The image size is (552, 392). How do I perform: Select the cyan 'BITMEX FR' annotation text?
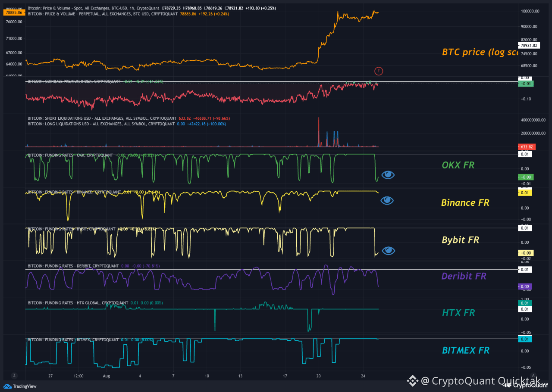(x=466, y=350)
